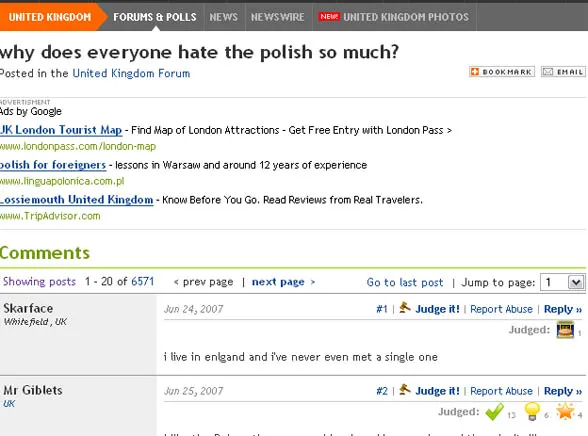Go to the next page link
This screenshot has width=588, height=436.
click(x=283, y=282)
